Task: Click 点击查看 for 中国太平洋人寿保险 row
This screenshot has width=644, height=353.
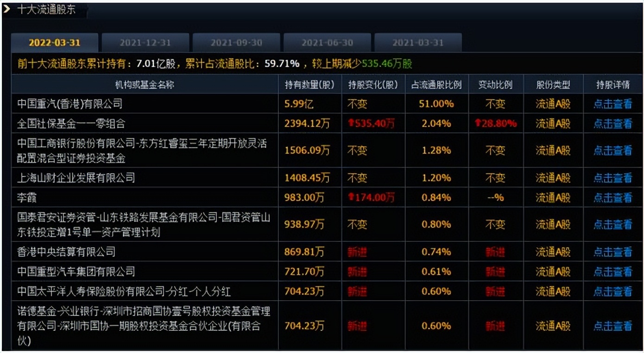Action: pos(612,291)
